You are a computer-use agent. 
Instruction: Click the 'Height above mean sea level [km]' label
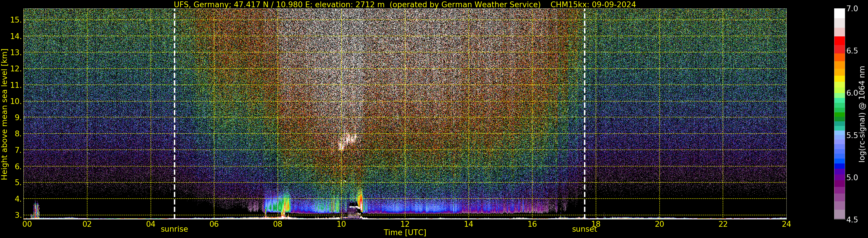click(4, 114)
